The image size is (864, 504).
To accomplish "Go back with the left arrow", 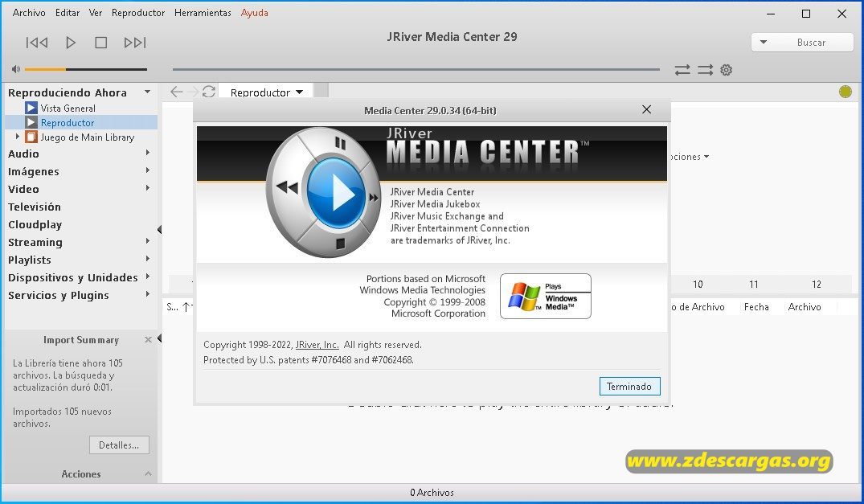I will (176, 92).
